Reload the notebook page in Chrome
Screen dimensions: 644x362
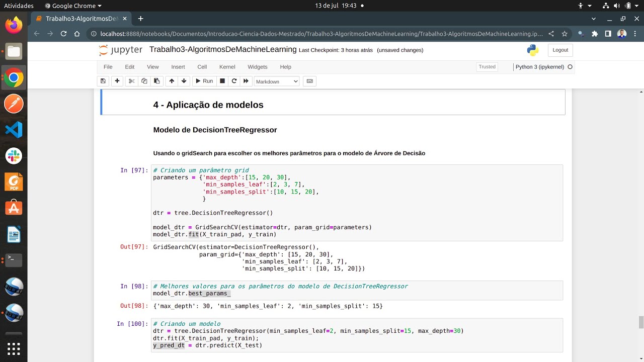63,34
